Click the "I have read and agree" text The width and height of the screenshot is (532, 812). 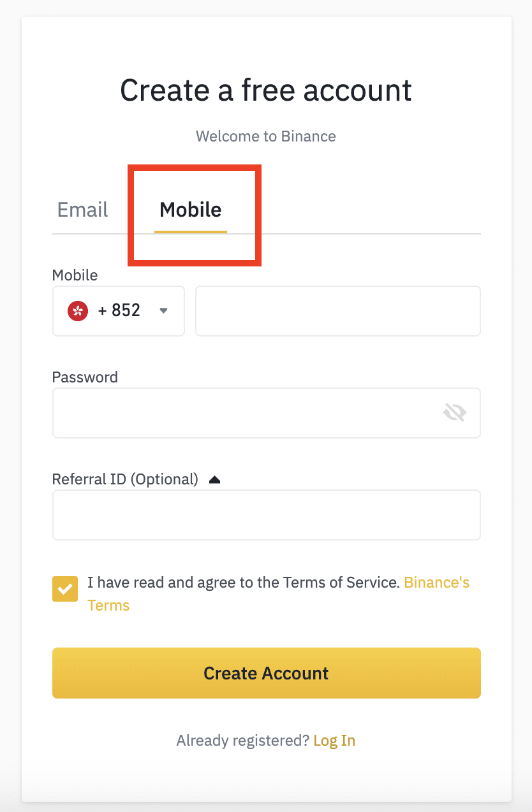pos(243,583)
